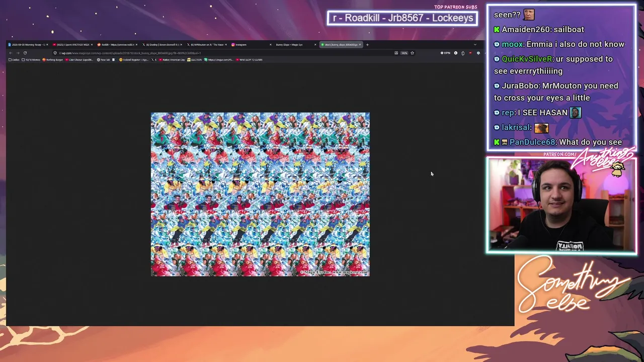The height and width of the screenshot is (362, 644).
Task: Open the browser extensions puzzle icon
Action: (463, 53)
